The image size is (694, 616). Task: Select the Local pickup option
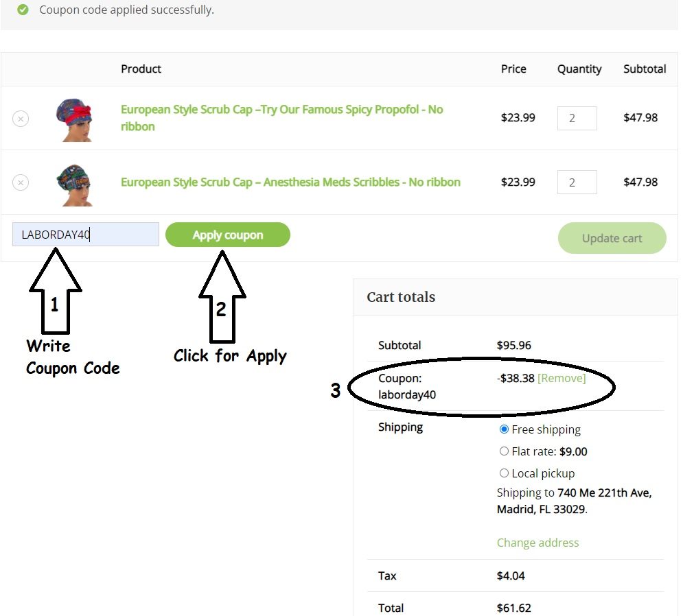coord(505,473)
